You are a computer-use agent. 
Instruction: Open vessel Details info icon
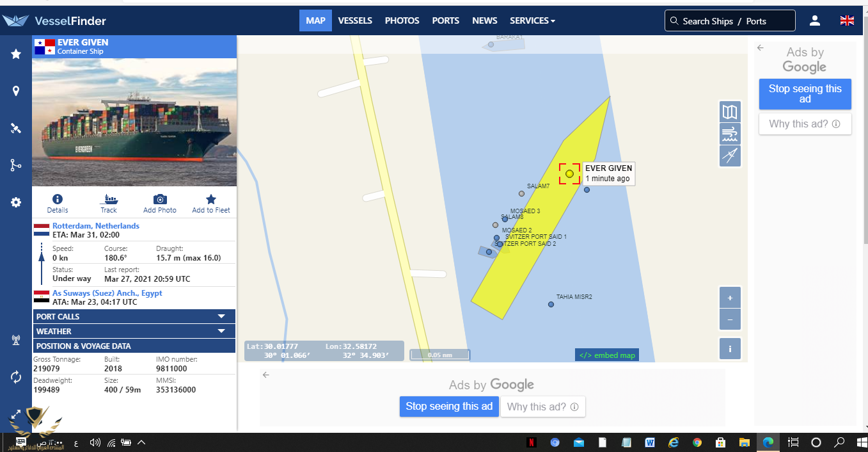[x=58, y=199]
